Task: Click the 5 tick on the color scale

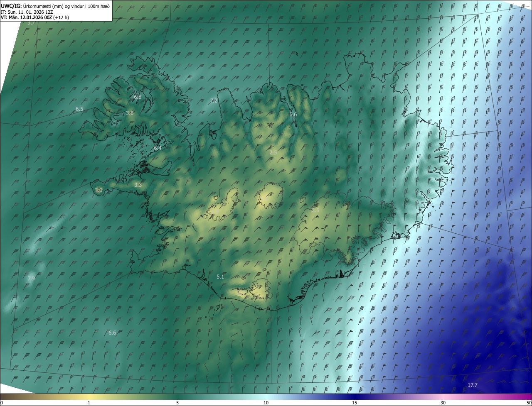Action: pos(177,403)
